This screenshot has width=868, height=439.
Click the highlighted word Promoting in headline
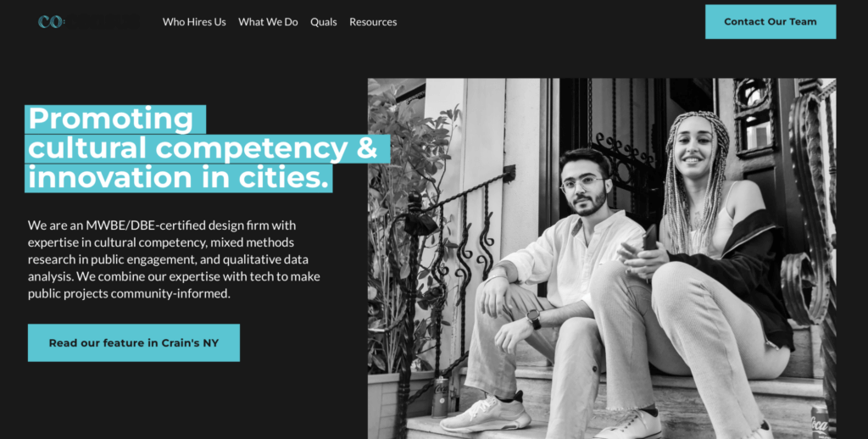(115, 119)
